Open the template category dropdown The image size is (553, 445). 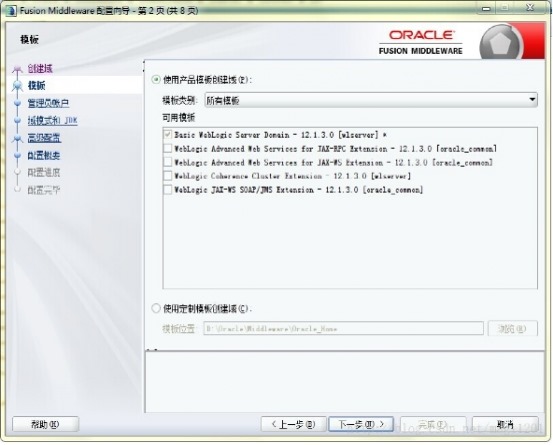(371, 100)
